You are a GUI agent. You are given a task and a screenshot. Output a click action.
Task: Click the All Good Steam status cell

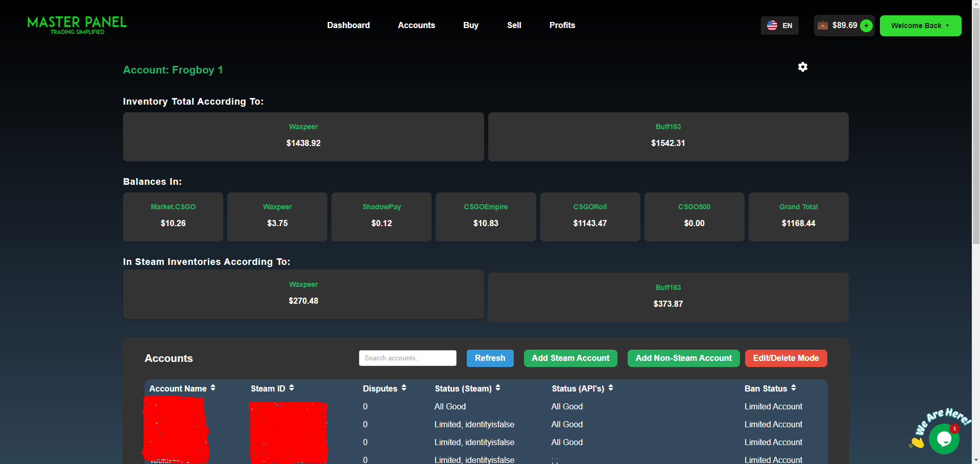(450, 406)
